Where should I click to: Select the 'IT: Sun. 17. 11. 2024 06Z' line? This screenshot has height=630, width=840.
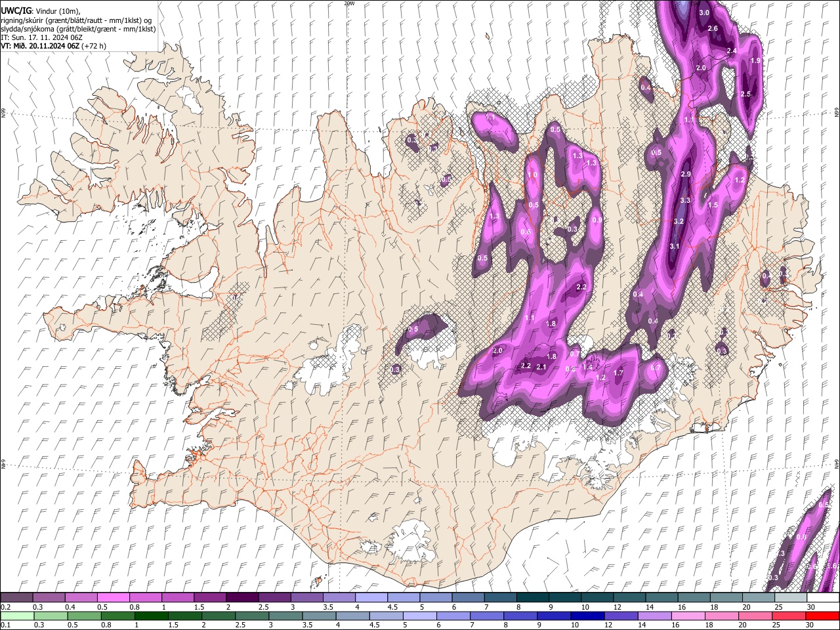click(41, 37)
